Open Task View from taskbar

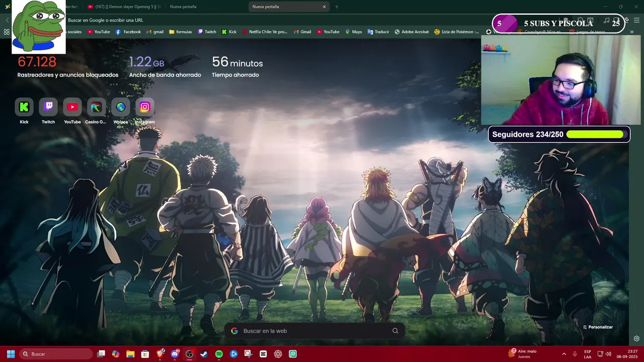coord(101,354)
